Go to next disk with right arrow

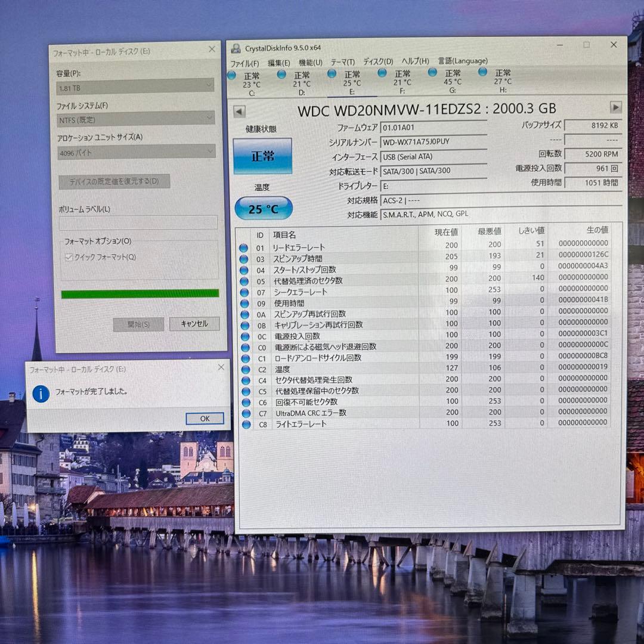(x=615, y=107)
